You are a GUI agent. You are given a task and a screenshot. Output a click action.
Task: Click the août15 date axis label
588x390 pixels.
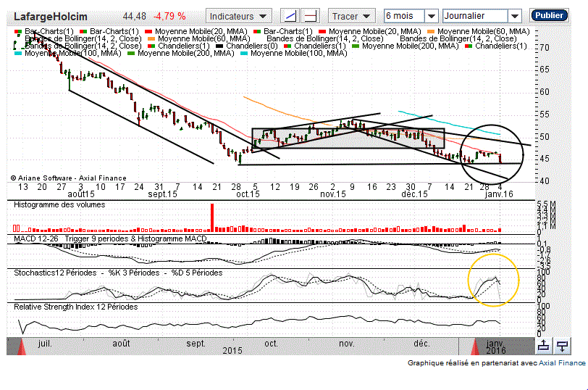click(81, 194)
